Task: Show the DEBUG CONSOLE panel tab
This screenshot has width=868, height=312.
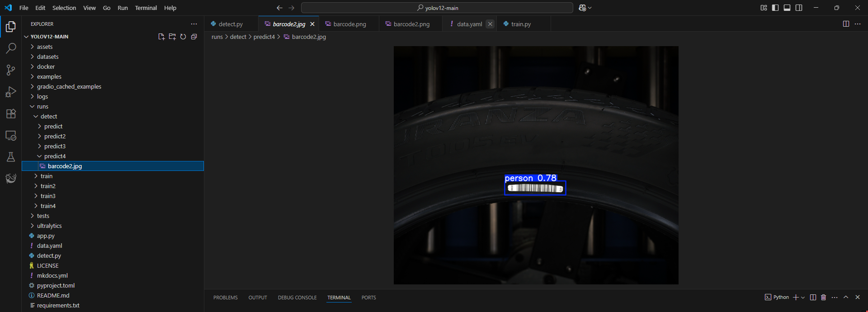Action: (x=297, y=298)
